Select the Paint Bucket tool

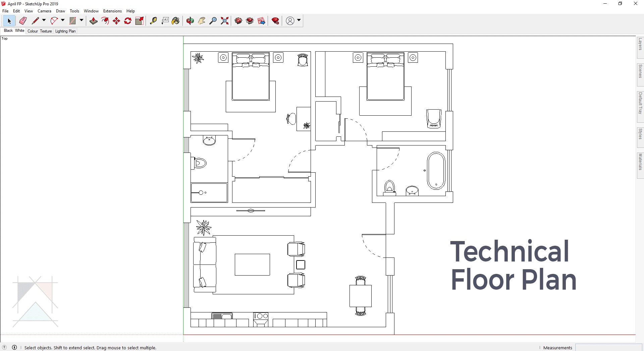[x=176, y=21]
